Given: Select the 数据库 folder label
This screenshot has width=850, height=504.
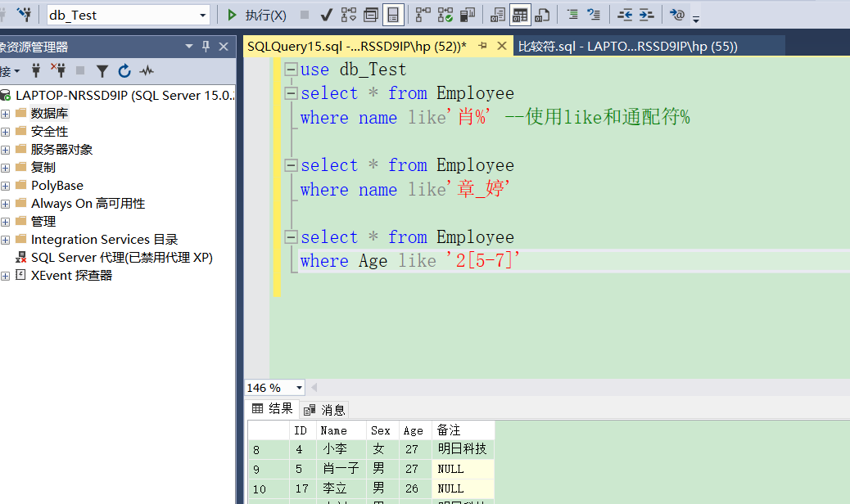Looking at the screenshot, I should 49,113.
